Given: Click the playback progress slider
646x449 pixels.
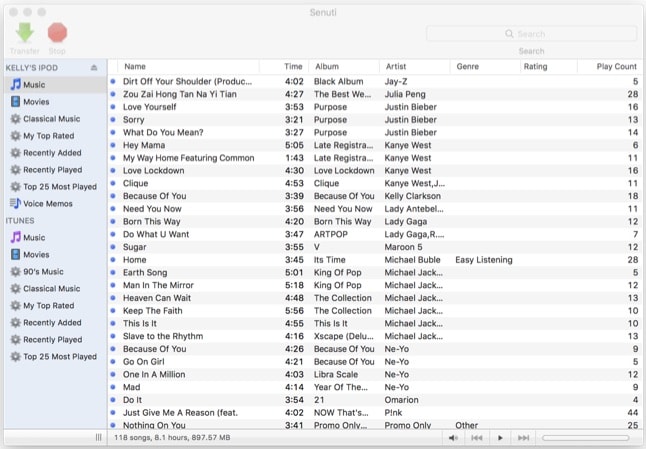Looking at the screenshot, I should (x=585, y=438).
